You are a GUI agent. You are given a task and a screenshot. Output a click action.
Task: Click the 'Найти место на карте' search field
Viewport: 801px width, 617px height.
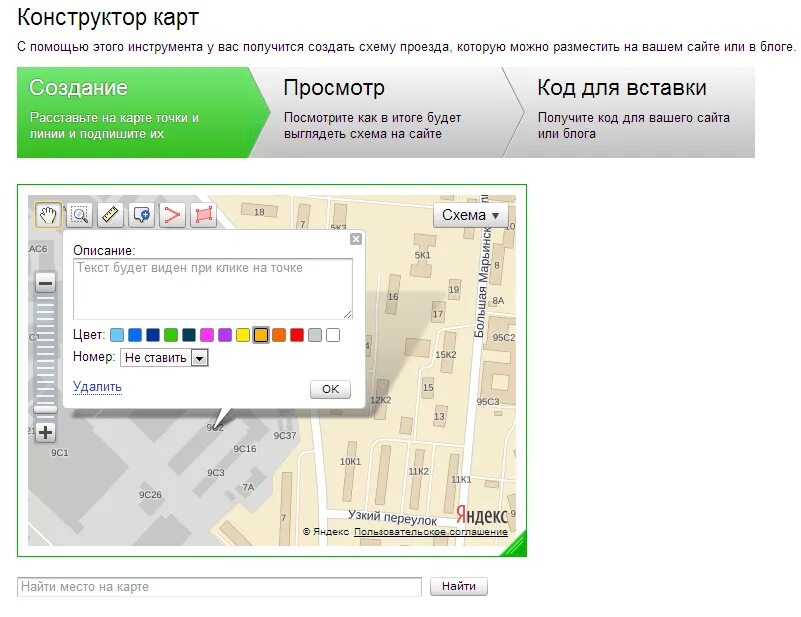[x=219, y=587]
